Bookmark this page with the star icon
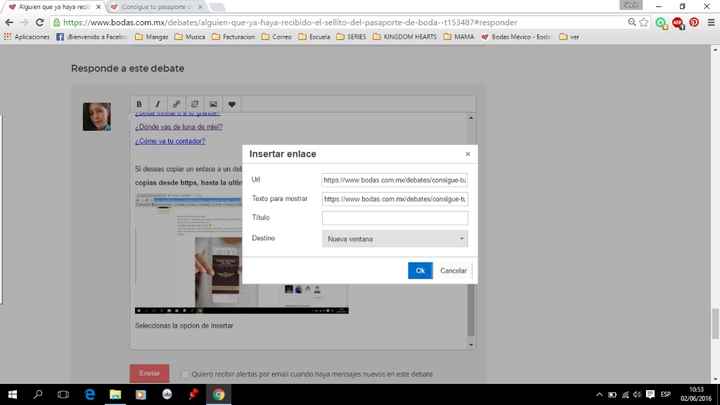Image resolution: width=720 pixels, height=405 pixels. (x=644, y=22)
